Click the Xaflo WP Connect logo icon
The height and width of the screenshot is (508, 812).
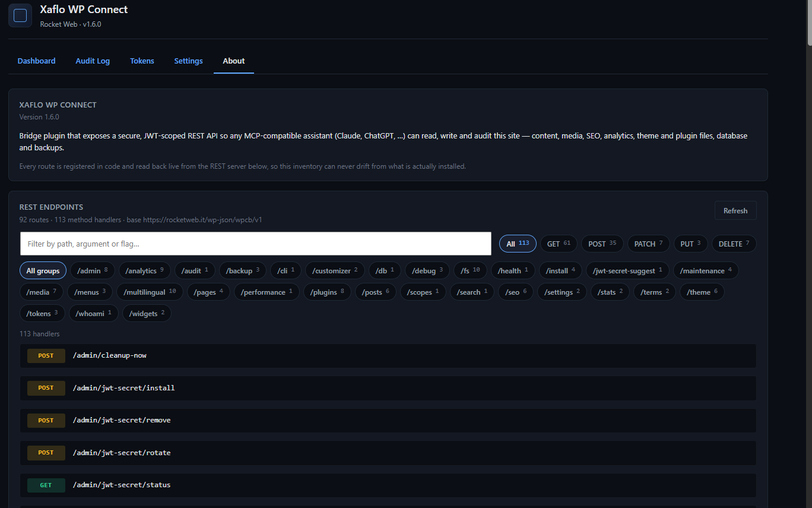20,15
